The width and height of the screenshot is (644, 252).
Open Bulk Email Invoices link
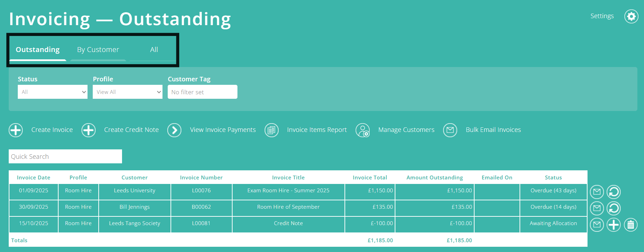click(x=493, y=130)
